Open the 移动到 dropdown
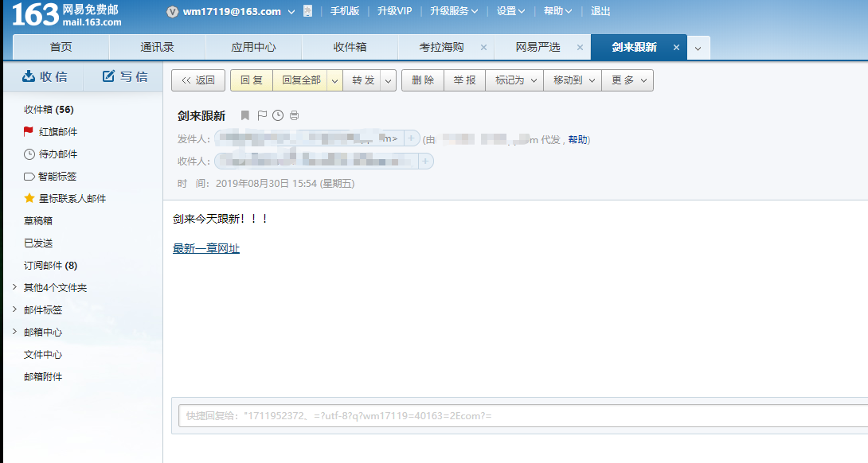The height and width of the screenshot is (463, 868). pos(573,80)
